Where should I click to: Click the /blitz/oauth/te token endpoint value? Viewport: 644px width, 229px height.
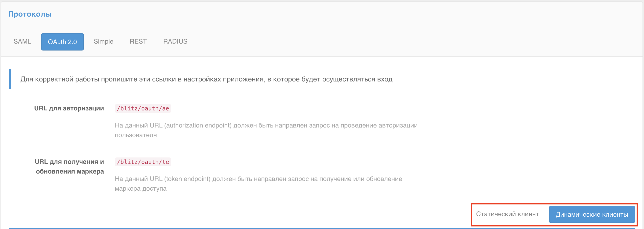point(143,162)
